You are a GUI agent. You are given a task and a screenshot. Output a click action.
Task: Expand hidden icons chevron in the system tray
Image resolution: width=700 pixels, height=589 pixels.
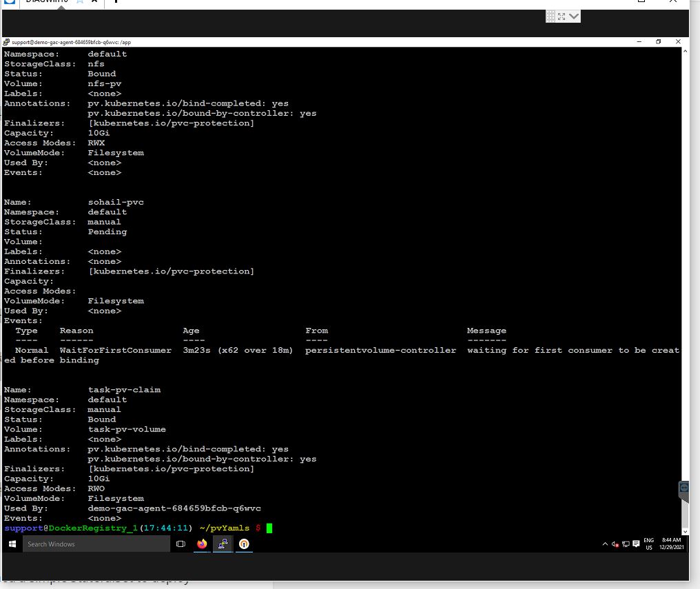(604, 544)
